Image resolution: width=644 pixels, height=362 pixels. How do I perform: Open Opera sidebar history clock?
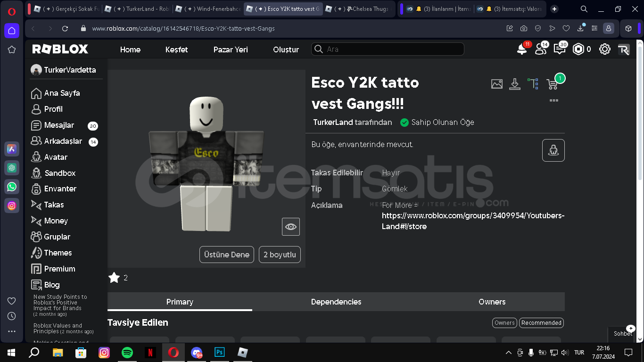tap(12, 316)
